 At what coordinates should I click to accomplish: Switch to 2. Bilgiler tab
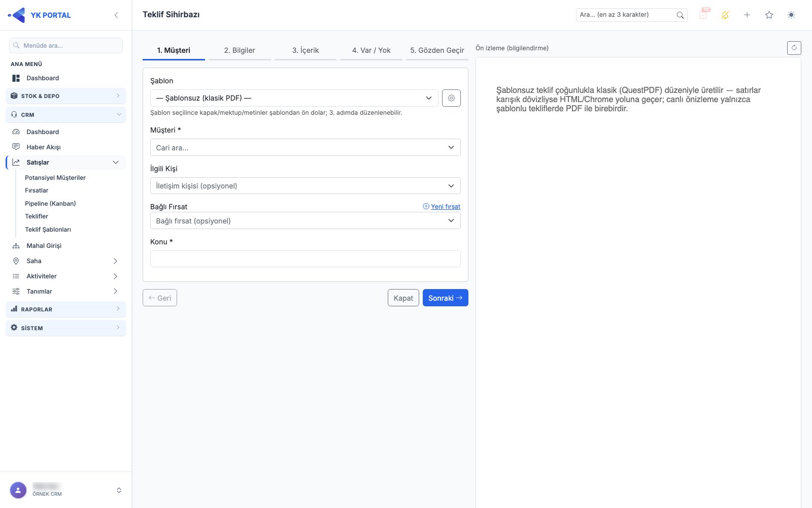click(240, 50)
